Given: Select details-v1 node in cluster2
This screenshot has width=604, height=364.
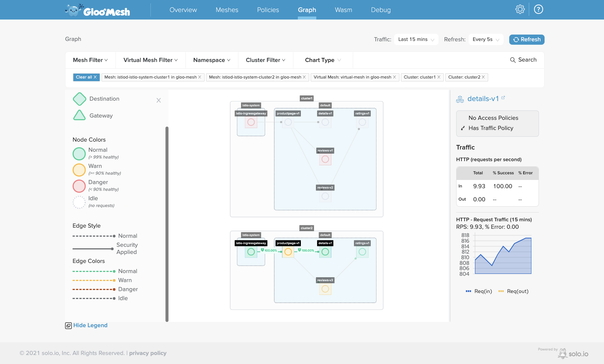Looking at the screenshot, I should 325,252.
